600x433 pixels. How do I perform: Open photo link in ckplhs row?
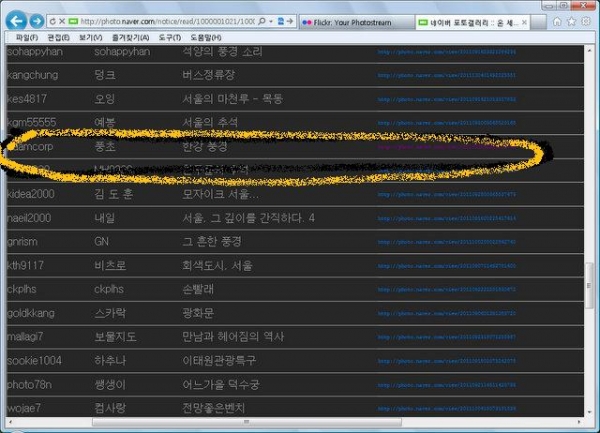point(447,290)
